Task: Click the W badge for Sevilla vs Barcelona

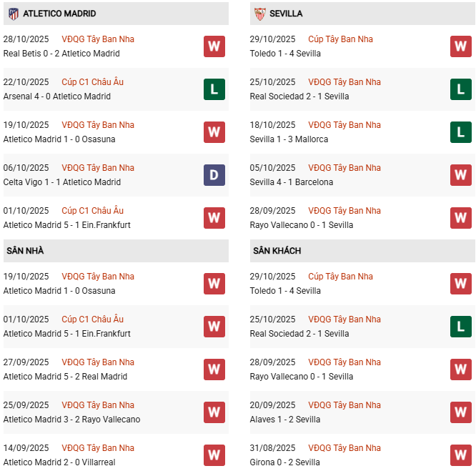Action: pyautogui.click(x=460, y=175)
